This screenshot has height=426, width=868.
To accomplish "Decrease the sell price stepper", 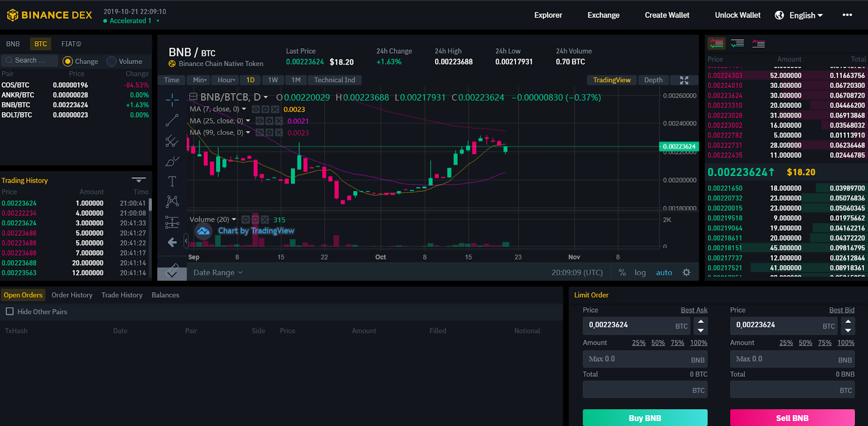I will tap(848, 330).
